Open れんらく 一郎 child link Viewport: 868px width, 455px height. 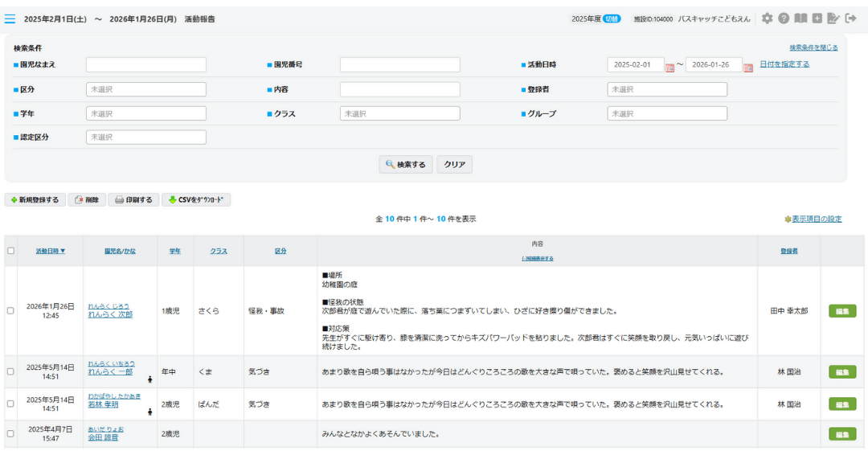(x=110, y=371)
